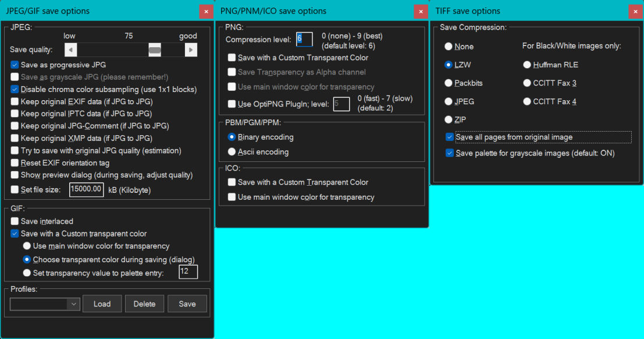Select ZIP compression for TIFF

point(449,119)
